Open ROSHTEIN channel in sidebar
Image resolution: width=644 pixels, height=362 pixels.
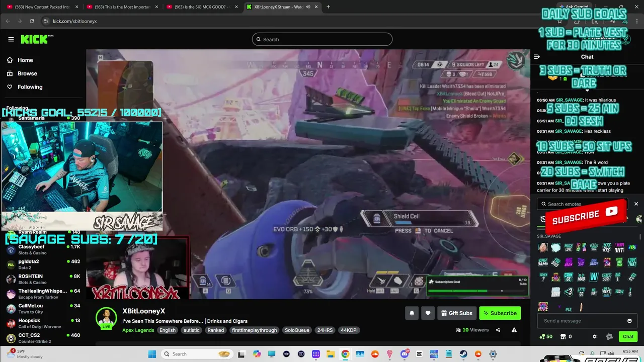pos(43,279)
